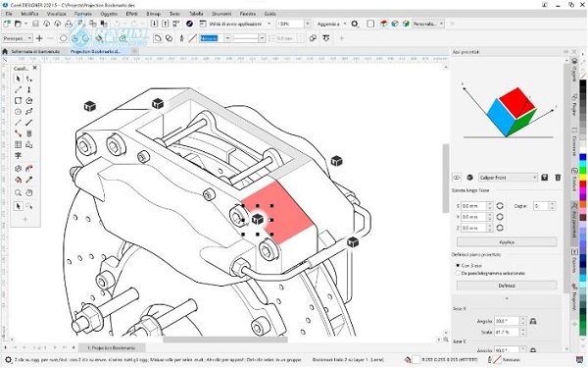Click the ellipse icon in property bar

(64, 38)
